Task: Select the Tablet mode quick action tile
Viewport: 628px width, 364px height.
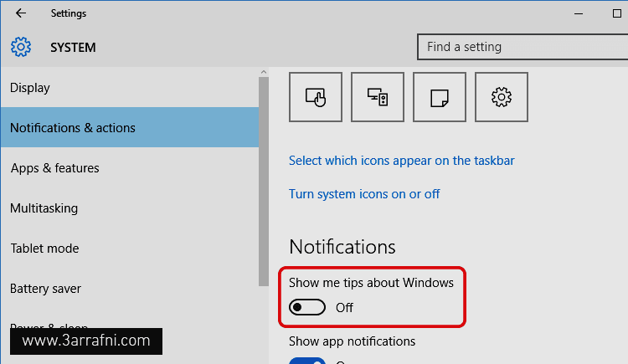Action: click(x=316, y=97)
